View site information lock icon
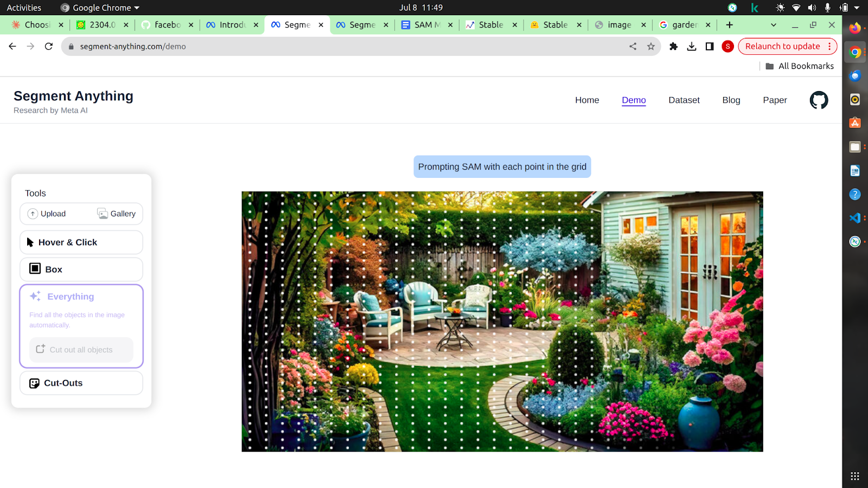 pyautogui.click(x=71, y=47)
